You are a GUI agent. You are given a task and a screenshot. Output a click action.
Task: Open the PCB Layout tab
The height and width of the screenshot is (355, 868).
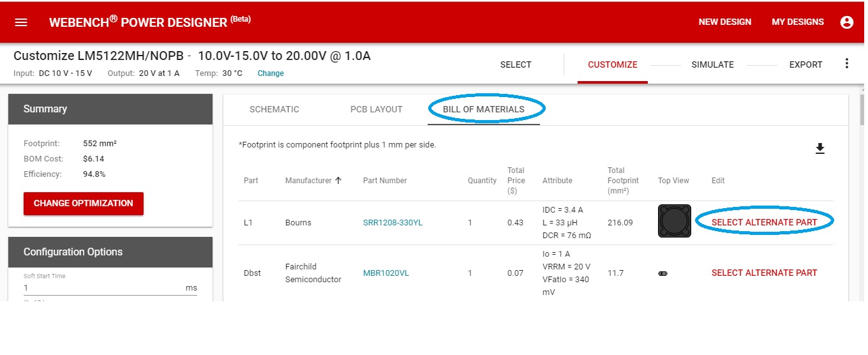(377, 109)
